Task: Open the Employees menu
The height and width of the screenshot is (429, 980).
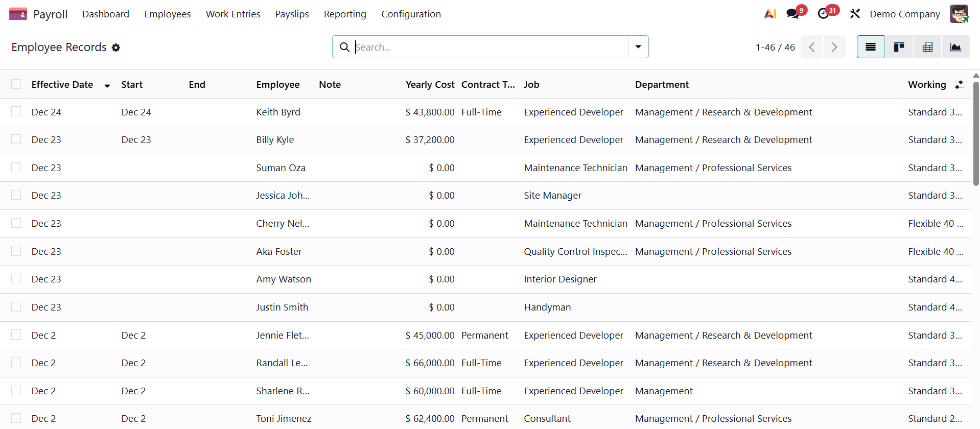Action: pyautogui.click(x=168, y=14)
